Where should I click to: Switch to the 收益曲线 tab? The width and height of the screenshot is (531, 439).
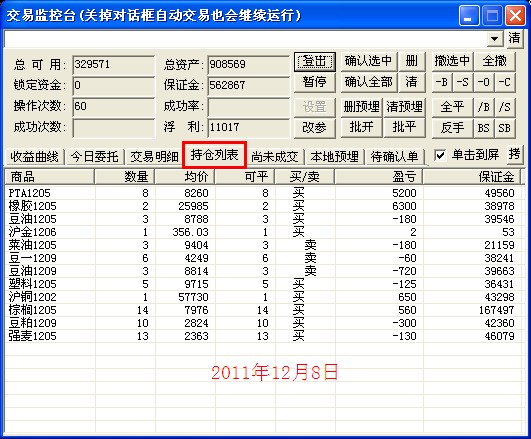click(x=34, y=157)
